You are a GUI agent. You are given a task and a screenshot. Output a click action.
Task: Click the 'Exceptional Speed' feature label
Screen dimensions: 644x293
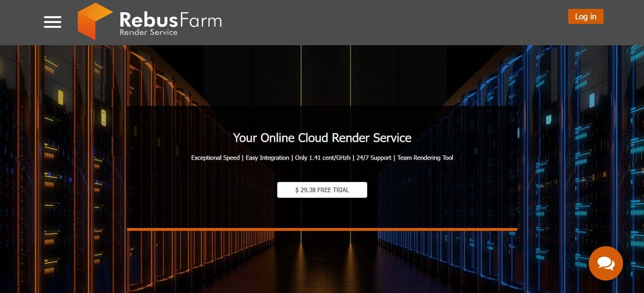pos(215,158)
